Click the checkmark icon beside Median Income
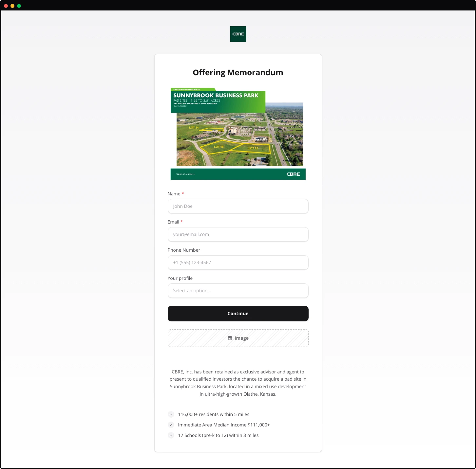The height and width of the screenshot is (469, 476). coord(171,425)
